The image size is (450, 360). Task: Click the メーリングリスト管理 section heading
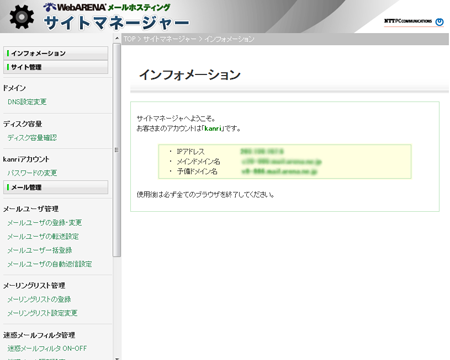click(x=34, y=286)
